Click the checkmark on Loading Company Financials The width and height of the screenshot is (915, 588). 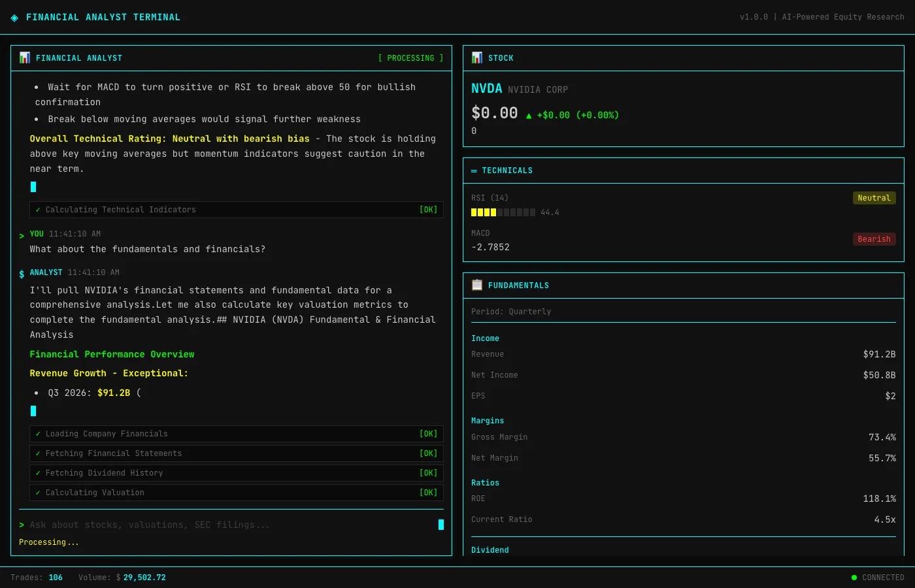click(x=38, y=434)
